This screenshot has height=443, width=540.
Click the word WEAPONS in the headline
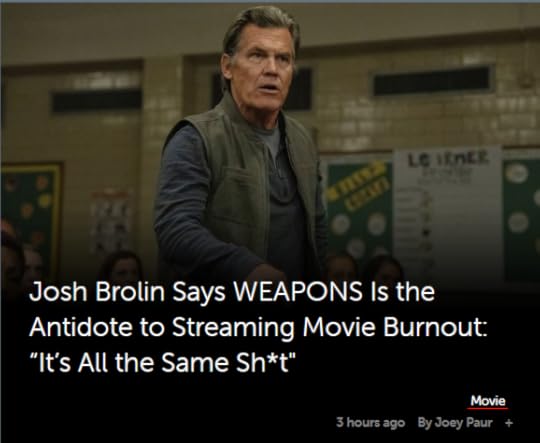point(298,291)
